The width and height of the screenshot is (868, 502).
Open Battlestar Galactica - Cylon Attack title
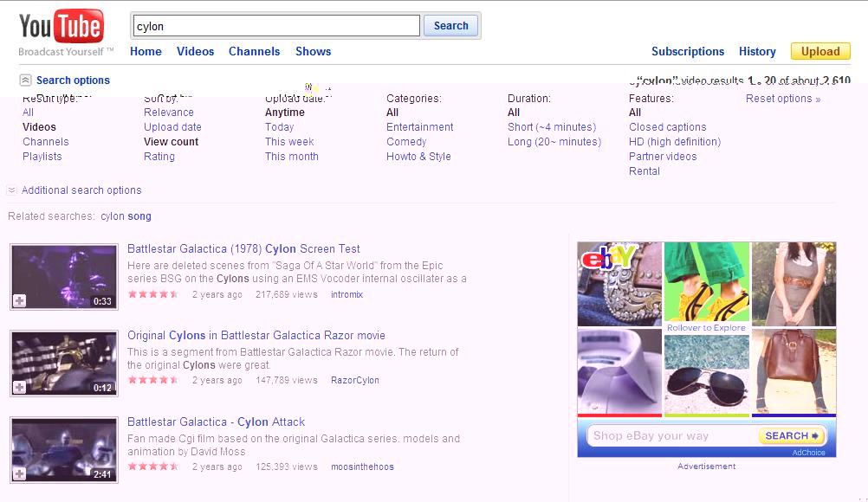point(216,422)
